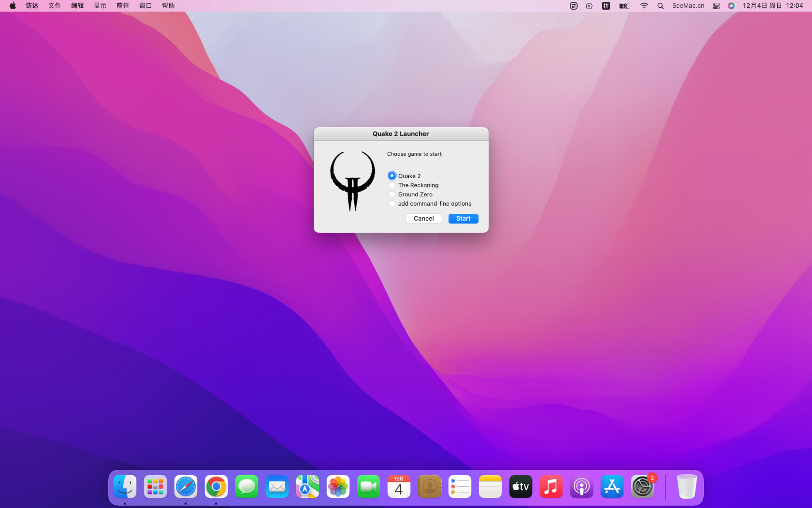Open the 文件 menu in menu bar
The height and width of the screenshot is (508, 812).
tap(55, 6)
